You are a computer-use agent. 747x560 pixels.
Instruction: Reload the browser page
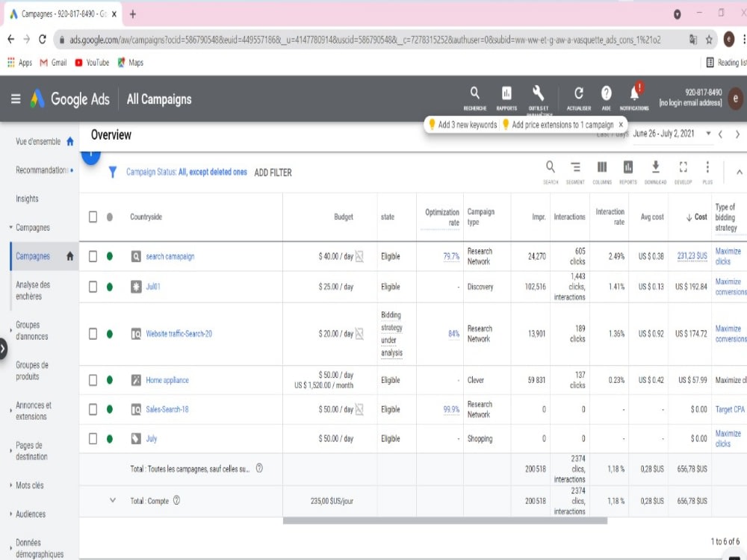tap(43, 40)
